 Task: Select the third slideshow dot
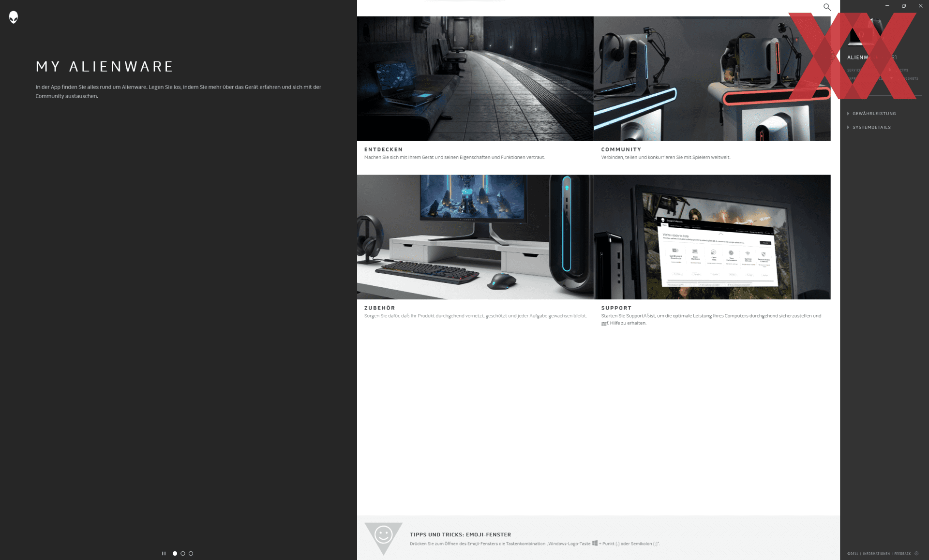tap(191, 553)
